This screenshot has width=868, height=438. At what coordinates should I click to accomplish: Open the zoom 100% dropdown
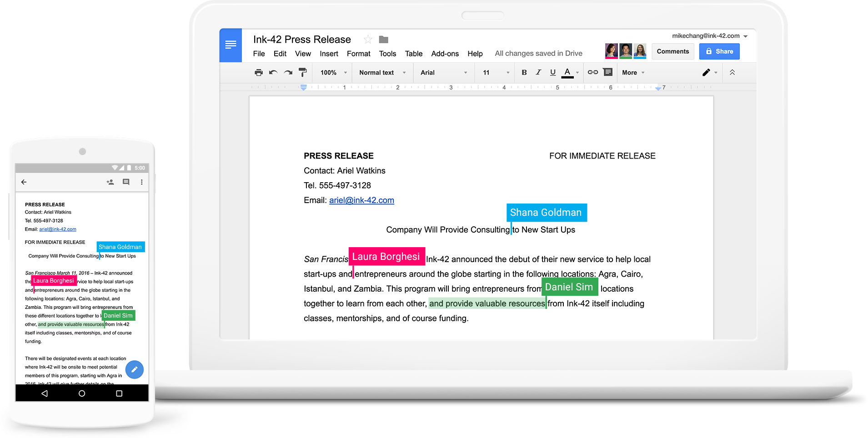(x=333, y=73)
